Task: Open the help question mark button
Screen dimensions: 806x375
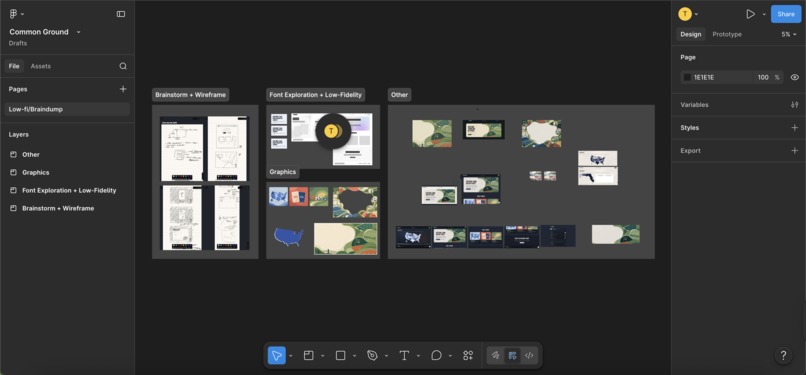Action: (783, 355)
